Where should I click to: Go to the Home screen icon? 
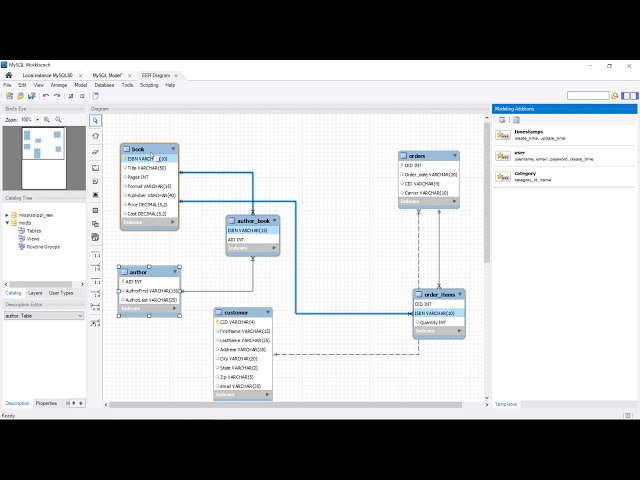tap(9, 75)
